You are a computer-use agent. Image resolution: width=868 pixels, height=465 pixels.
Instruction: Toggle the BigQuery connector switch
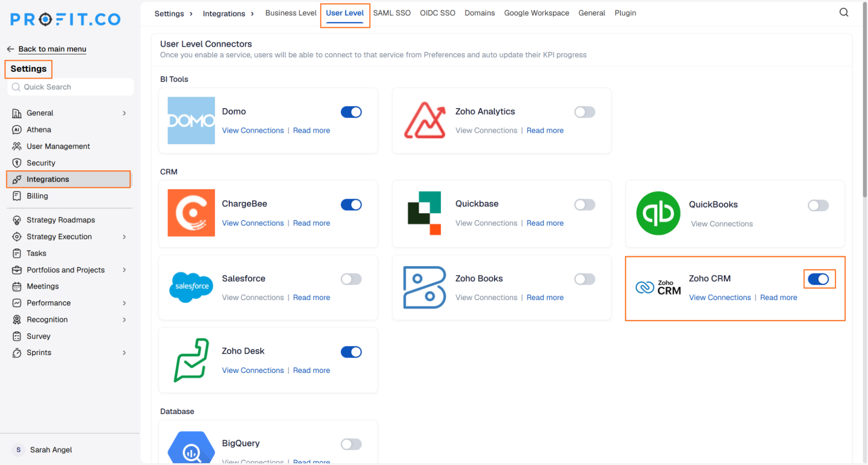(351, 444)
